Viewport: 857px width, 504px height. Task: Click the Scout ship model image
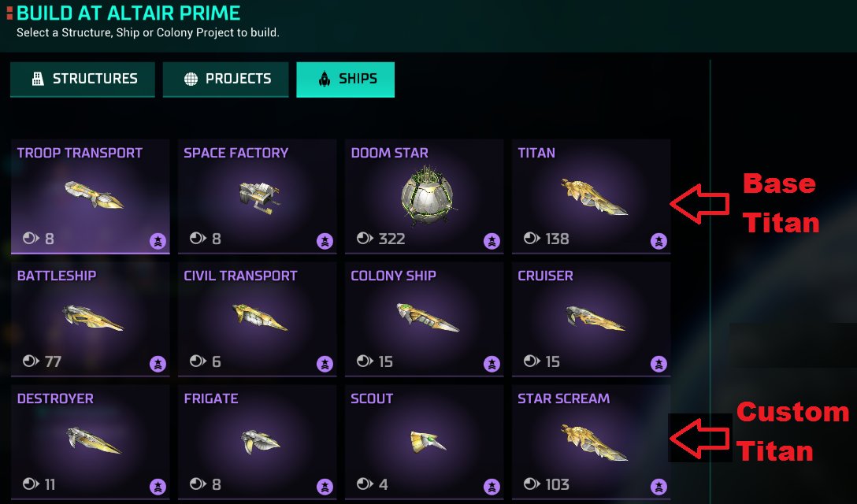click(428, 442)
